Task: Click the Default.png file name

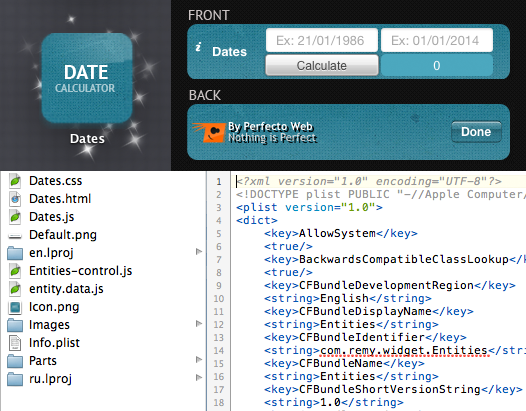Action: 63,235
